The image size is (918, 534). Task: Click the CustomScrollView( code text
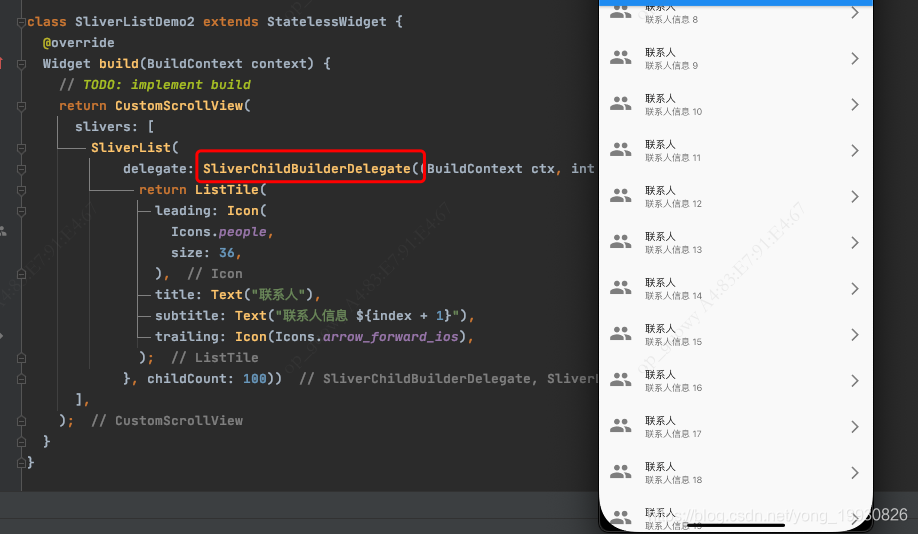coord(183,106)
